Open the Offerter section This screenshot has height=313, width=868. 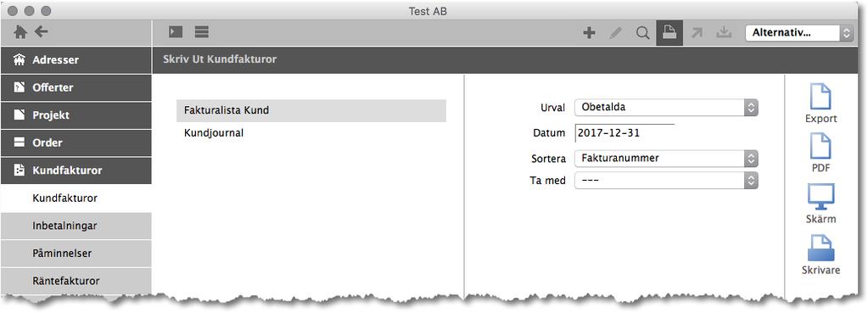click(x=76, y=87)
